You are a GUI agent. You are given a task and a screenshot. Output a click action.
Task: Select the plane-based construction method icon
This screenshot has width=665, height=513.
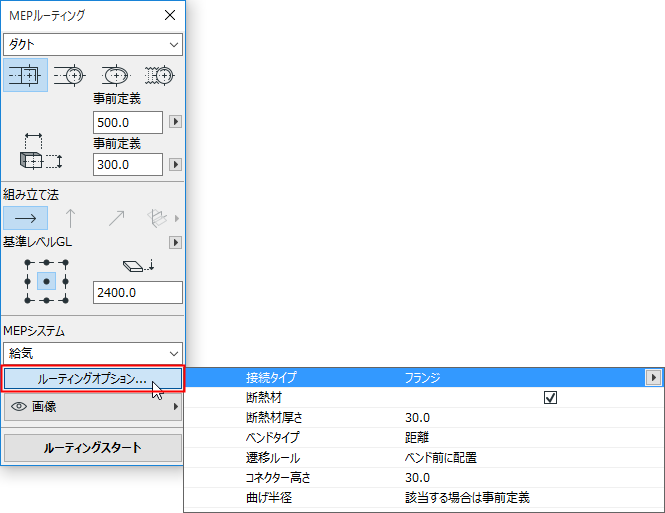click(x=157, y=218)
